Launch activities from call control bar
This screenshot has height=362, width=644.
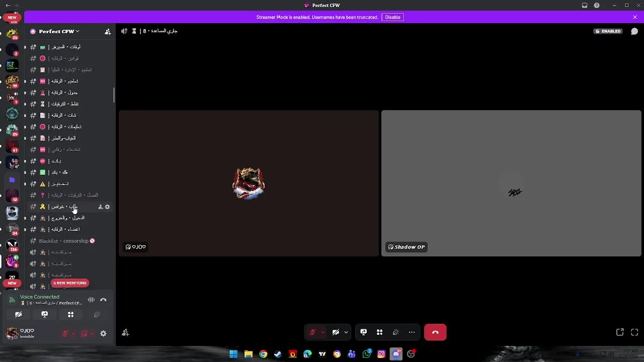pyautogui.click(x=380, y=332)
